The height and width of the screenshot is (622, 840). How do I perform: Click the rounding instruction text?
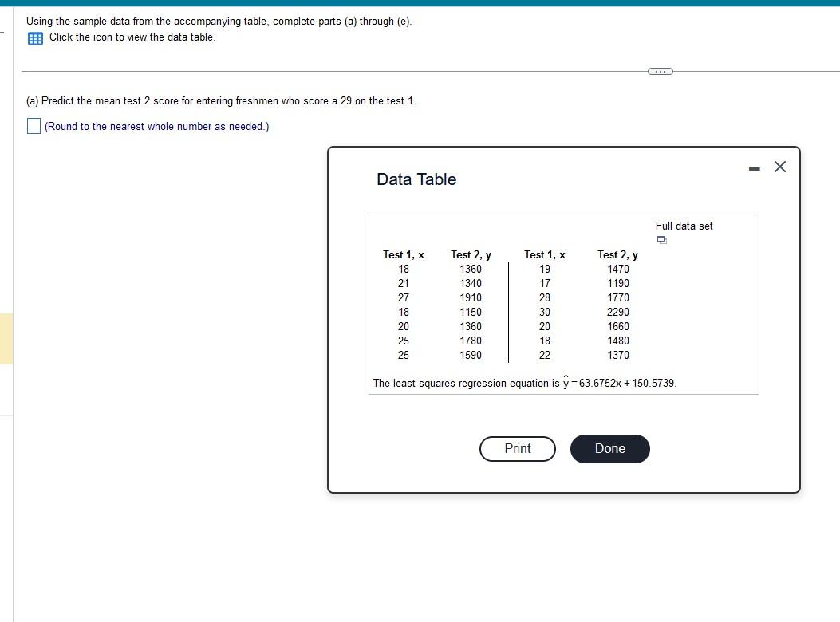pyautogui.click(x=156, y=126)
